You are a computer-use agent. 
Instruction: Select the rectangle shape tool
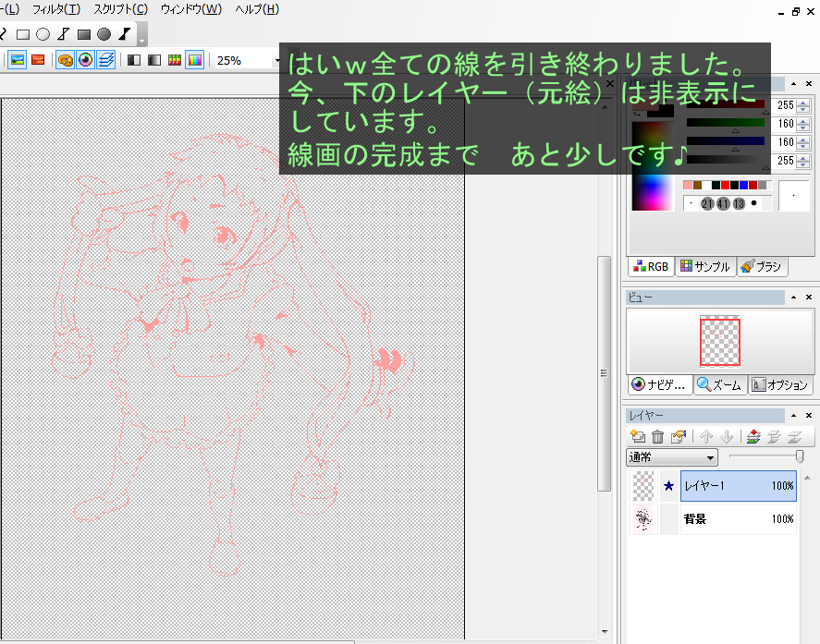(x=23, y=34)
